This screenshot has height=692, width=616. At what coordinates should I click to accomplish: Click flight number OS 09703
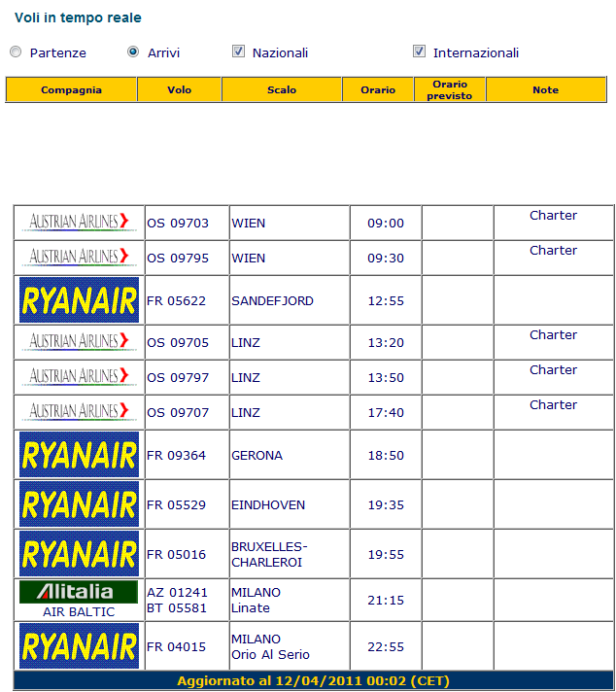pyautogui.click(x=178, y=223)
